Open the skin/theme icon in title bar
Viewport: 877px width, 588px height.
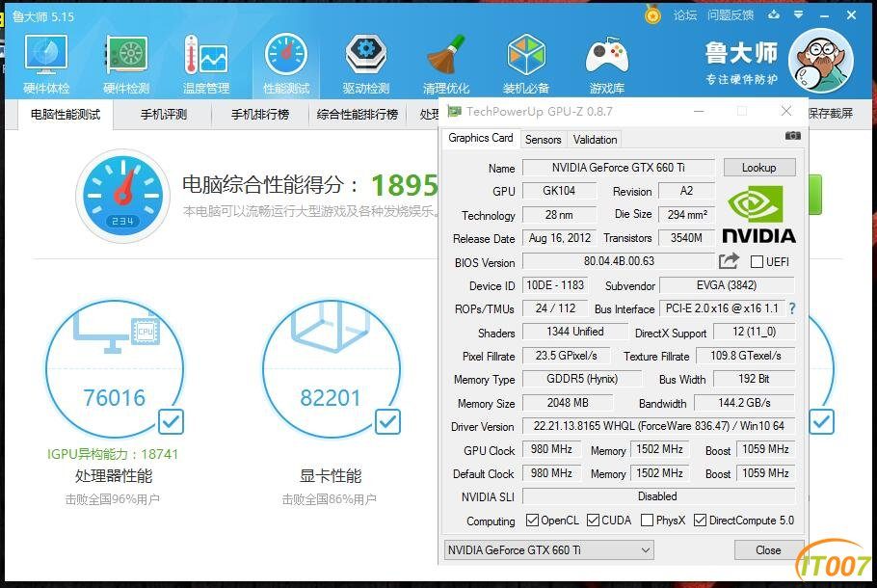774,14
